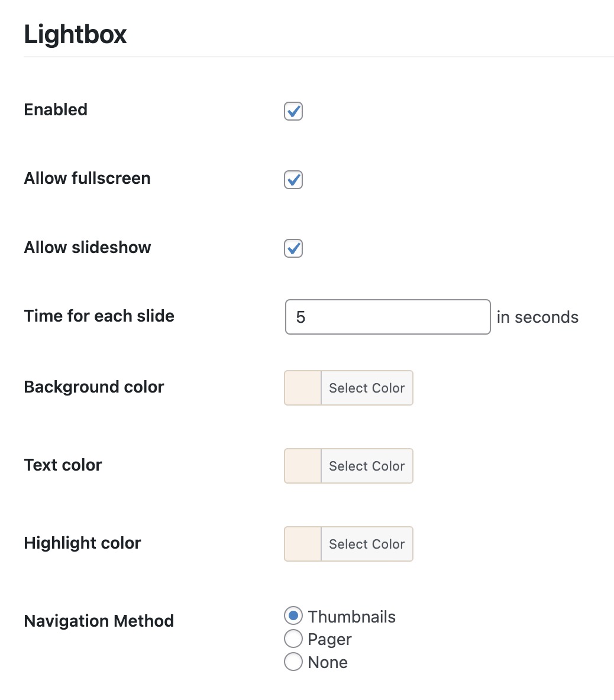Click the 'Time for each slide' label
Viewport: 614px width, 700px height.
(x=99, y=316)
